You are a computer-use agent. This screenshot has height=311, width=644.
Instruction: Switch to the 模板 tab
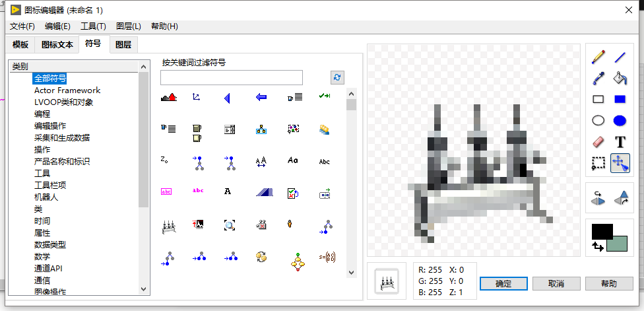tap(20, 45)
